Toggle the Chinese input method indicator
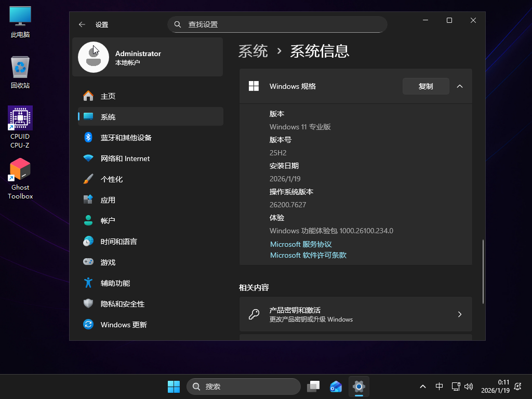The height and width of the screenshot is (399, 532). click(439, 387)
